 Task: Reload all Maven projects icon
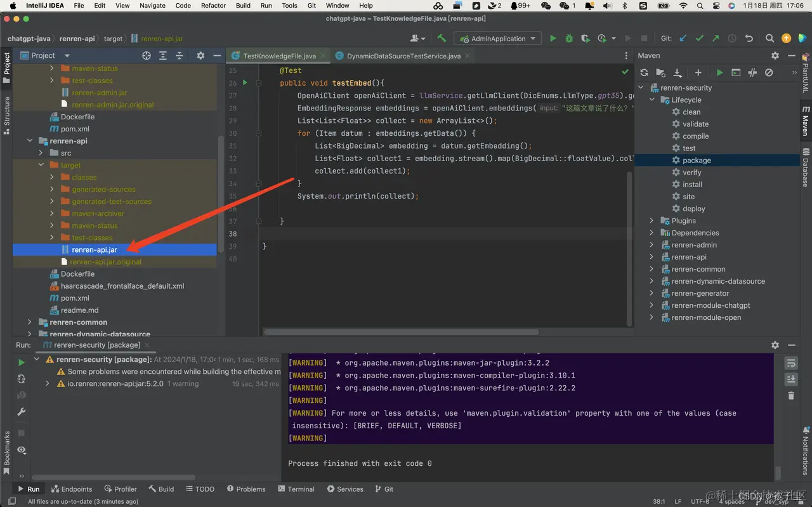[x=644, y=73]
